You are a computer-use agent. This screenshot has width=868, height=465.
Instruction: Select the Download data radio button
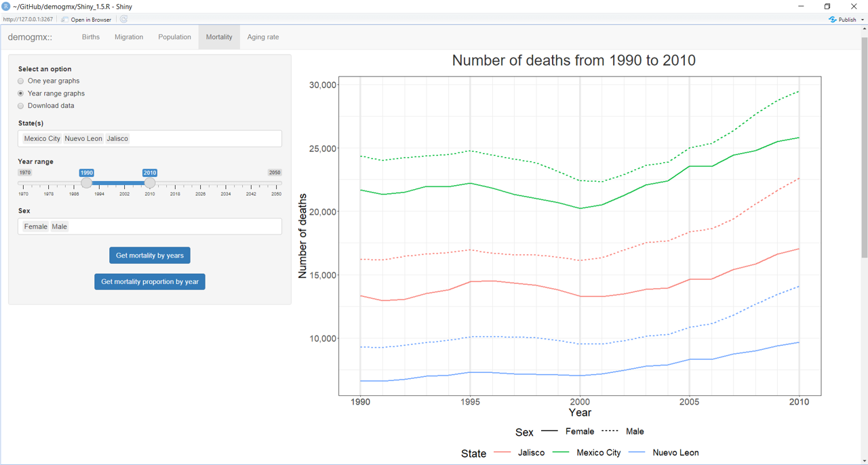point(21,106)
